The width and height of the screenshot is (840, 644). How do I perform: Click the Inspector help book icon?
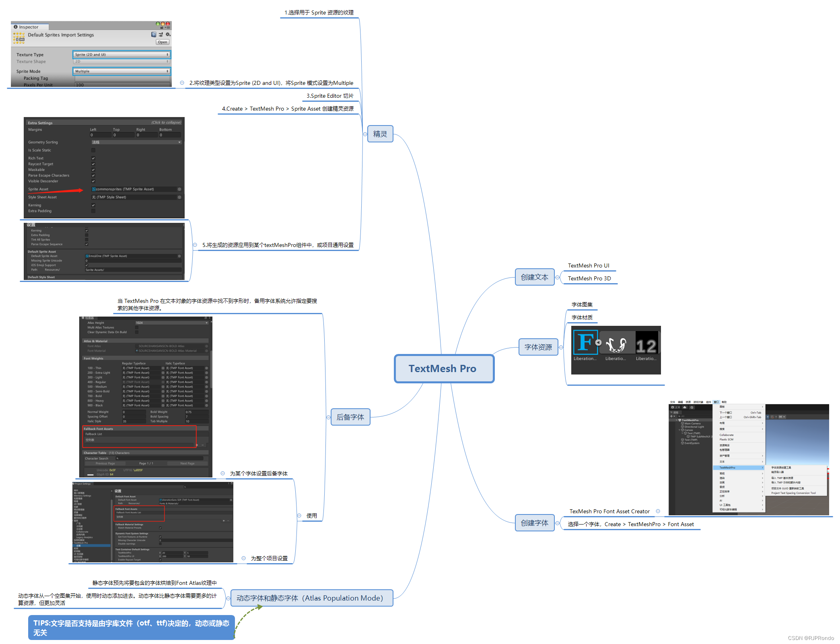tap(154, 35)
